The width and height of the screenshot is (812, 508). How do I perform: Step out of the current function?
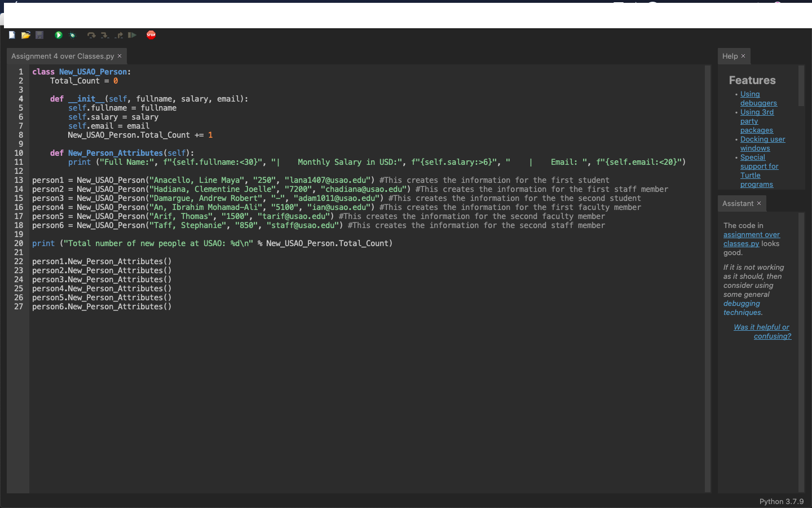[119, 35]
